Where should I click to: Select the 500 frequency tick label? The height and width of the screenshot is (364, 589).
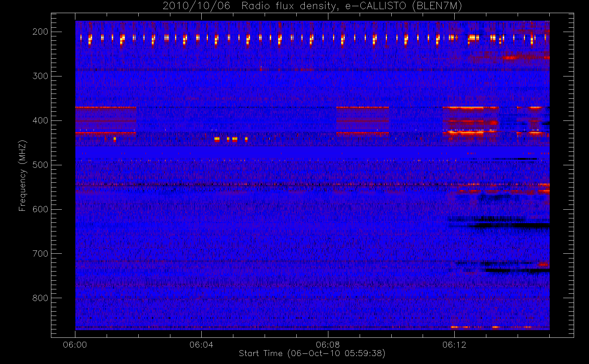point(40,165)
